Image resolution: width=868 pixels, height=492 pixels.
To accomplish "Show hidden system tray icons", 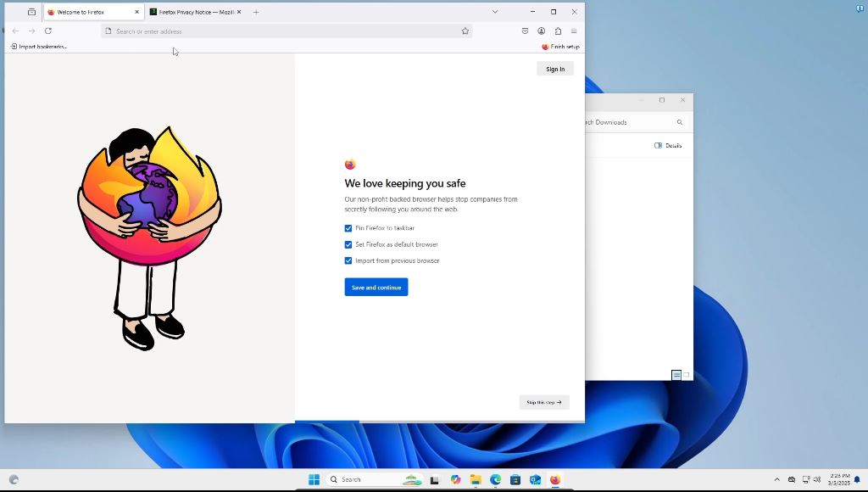I will [776, 480].
